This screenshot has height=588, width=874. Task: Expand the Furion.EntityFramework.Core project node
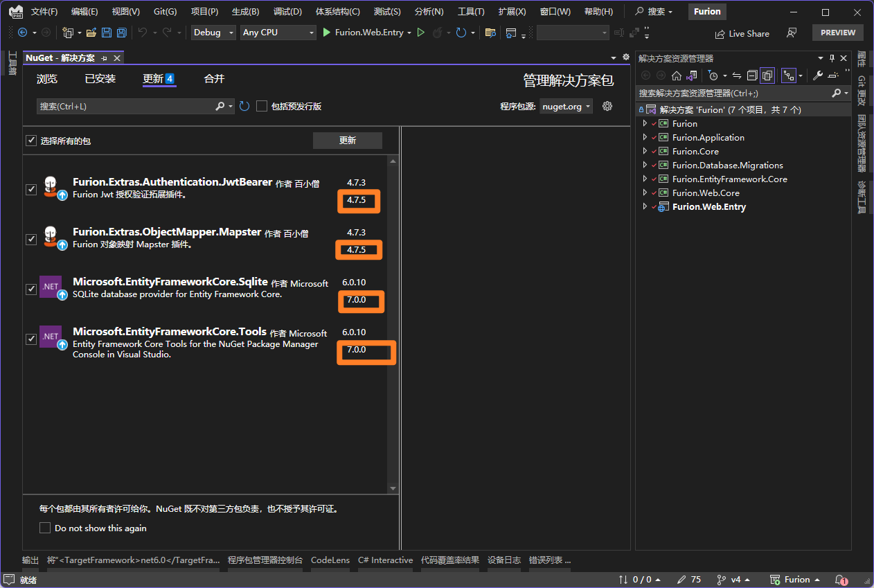645,179
